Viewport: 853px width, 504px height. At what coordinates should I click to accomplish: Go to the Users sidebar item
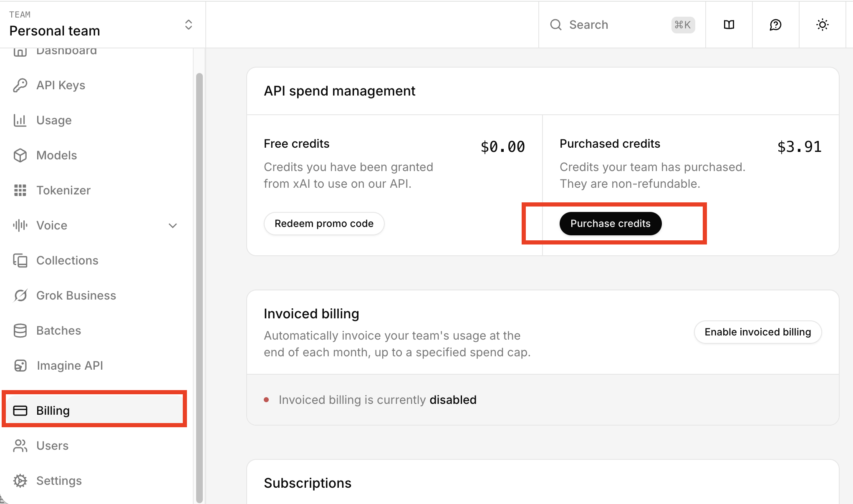pos(52,446)
